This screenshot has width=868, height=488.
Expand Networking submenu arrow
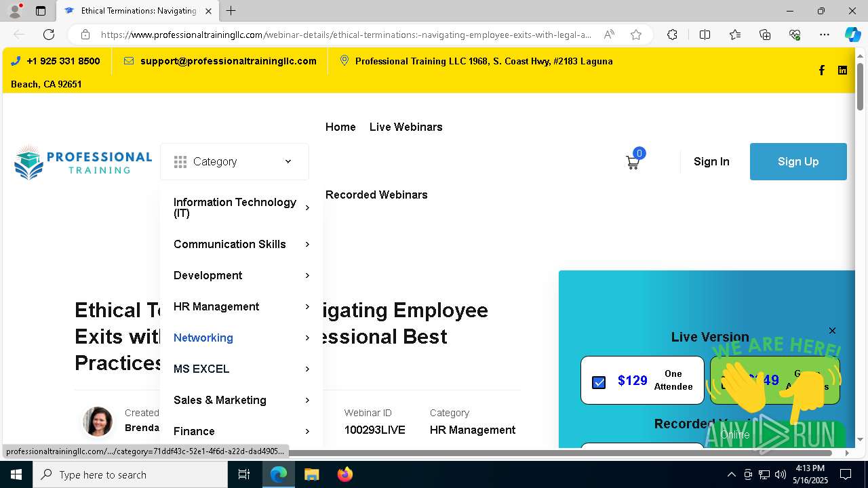pyautogui.click(x=307, y=338)
